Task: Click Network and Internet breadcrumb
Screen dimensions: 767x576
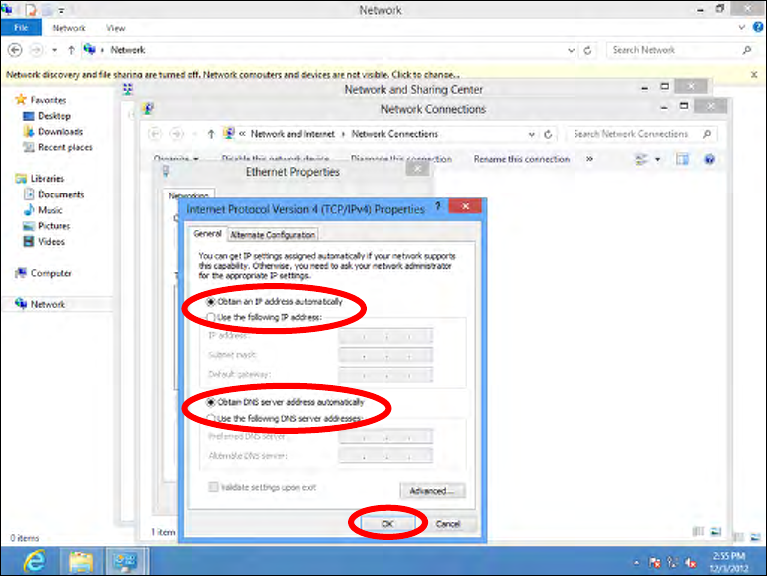Action: (293, 134)
